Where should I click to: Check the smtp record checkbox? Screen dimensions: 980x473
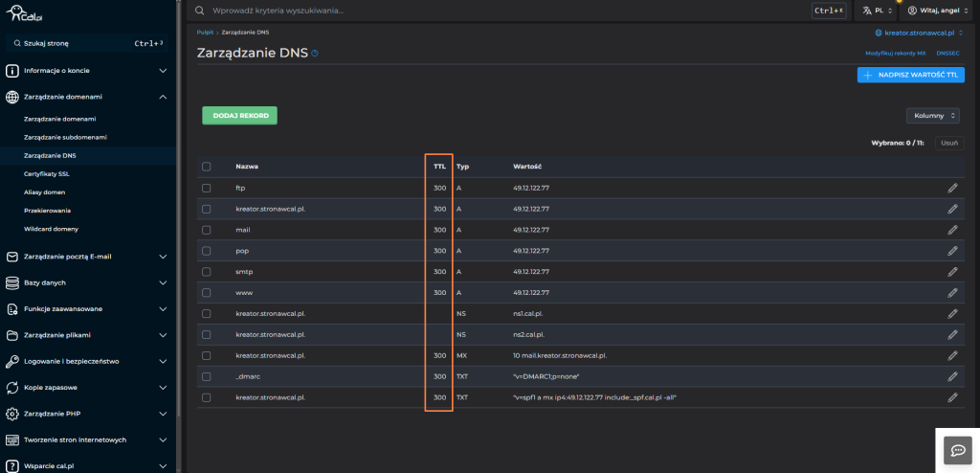pyautogui.click(x=207, y=272)
